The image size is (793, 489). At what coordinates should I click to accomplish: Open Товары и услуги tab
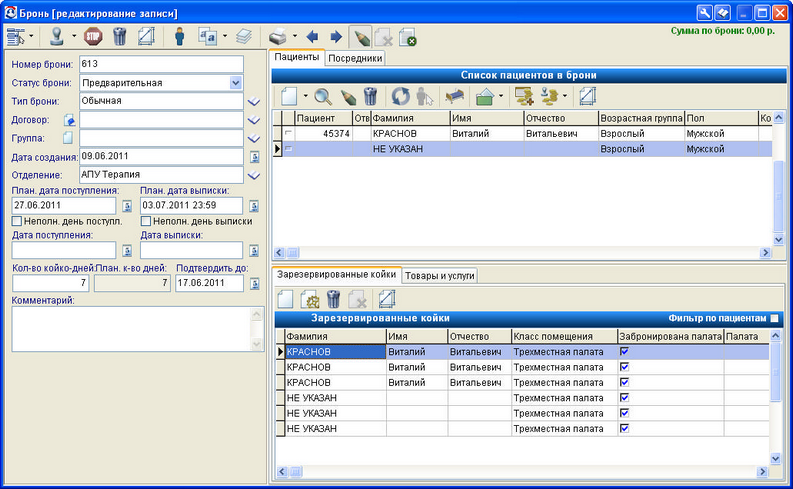pos(439,276)
